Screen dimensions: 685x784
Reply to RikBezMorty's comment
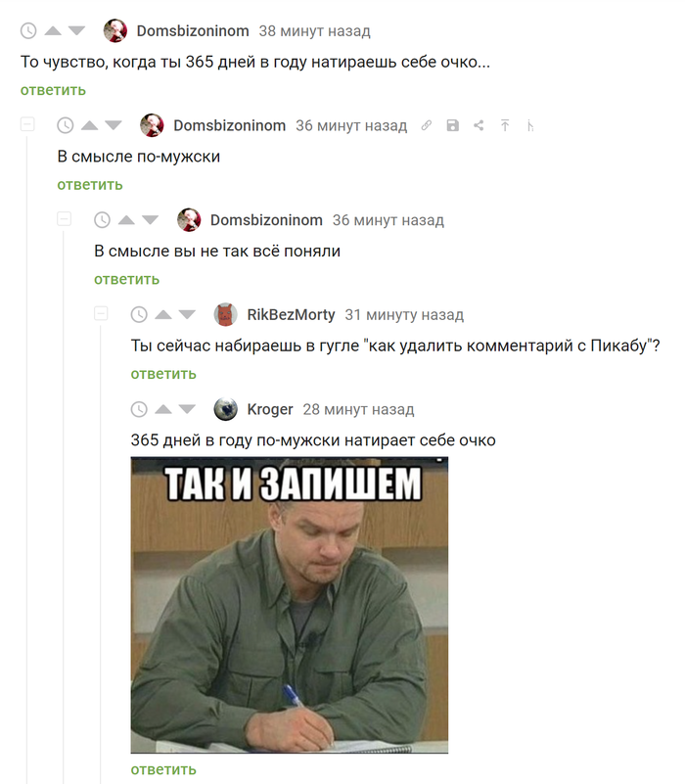click(x=163, y=374)
